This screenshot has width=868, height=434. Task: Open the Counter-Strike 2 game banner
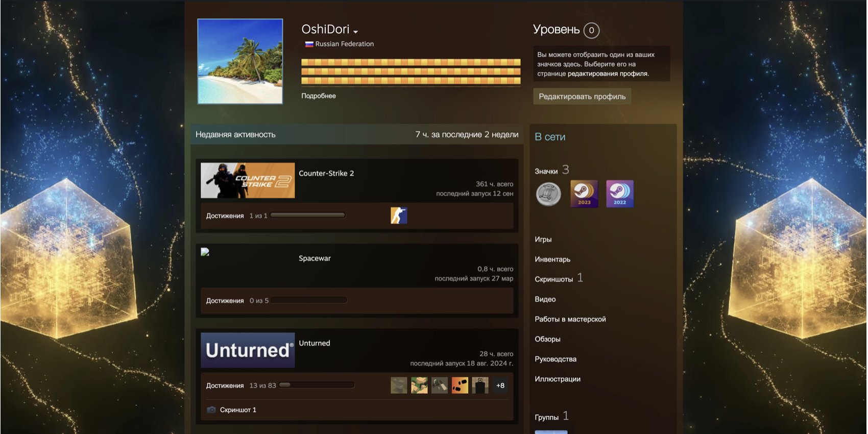click(248, 180)
